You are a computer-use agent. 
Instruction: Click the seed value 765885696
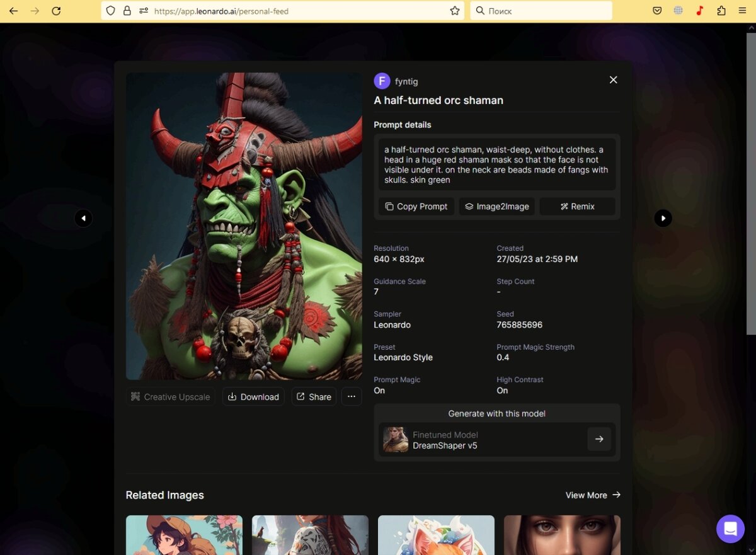pyautogui.click(x=519, y=325)
